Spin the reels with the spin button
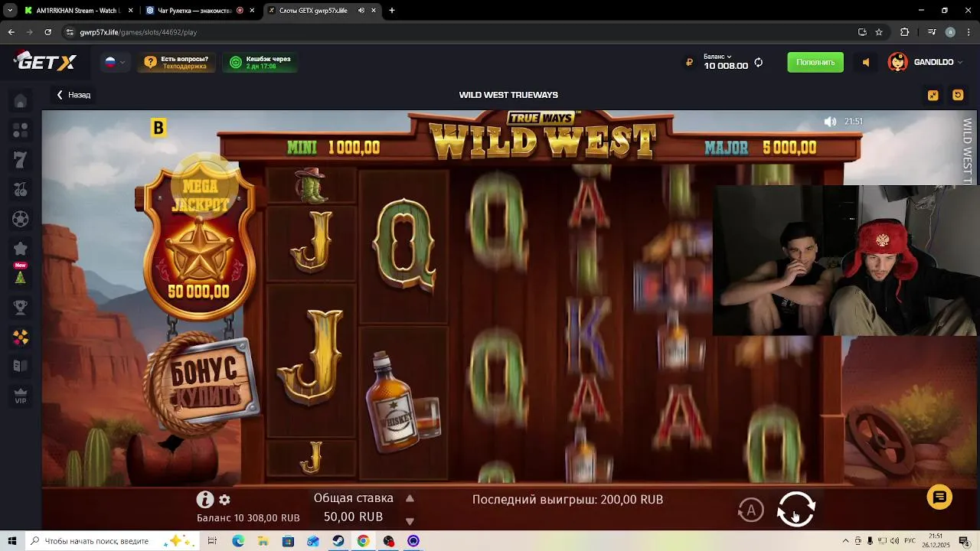 796,509
